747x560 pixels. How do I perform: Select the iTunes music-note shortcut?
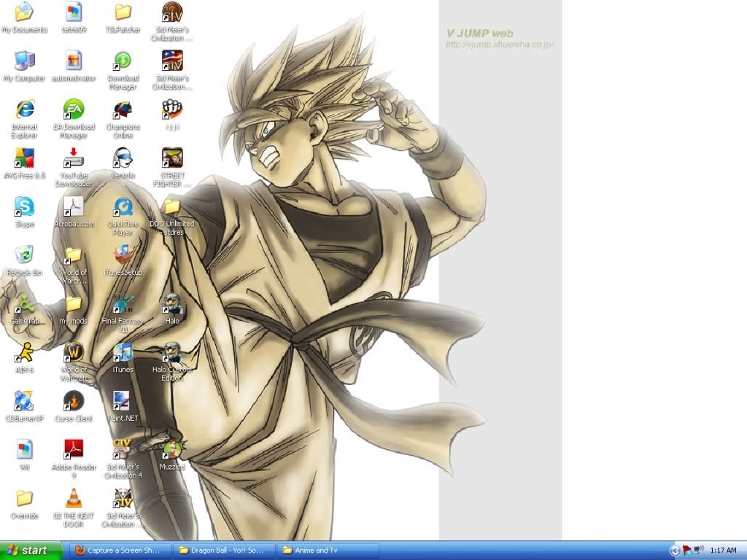(x=123, y=352)
